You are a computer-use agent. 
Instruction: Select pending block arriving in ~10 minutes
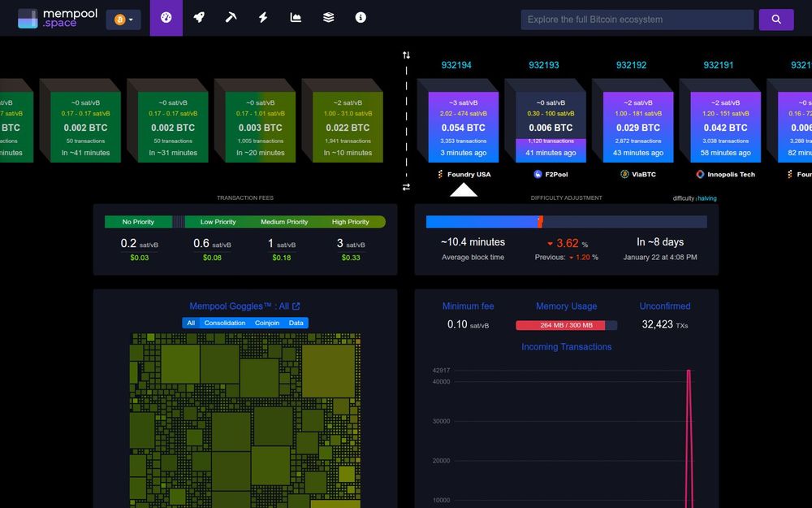coord(348,127)
